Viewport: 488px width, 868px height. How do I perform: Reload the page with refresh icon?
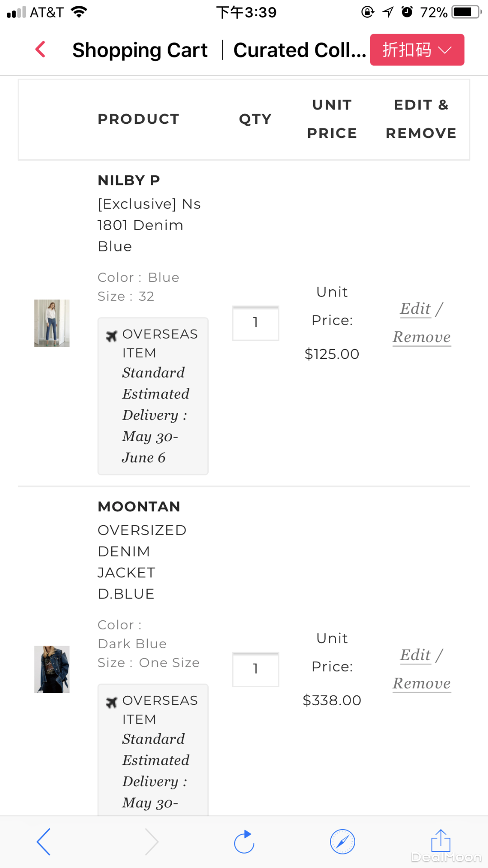tap(244, 842)
